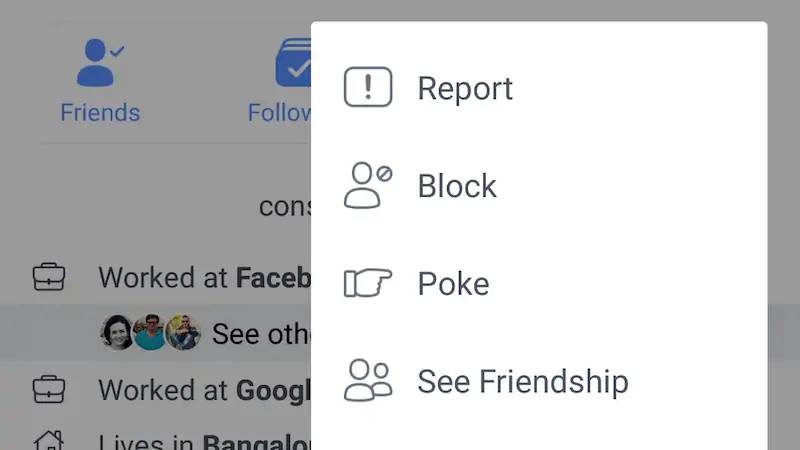
Task: Open the Worked at Facebook entry
Action: (204, 278)
